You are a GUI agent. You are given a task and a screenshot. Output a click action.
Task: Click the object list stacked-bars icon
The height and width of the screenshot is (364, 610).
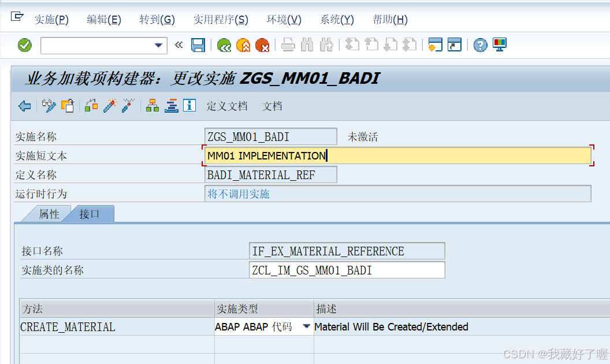pyautogui.click(x=172, y=106)
